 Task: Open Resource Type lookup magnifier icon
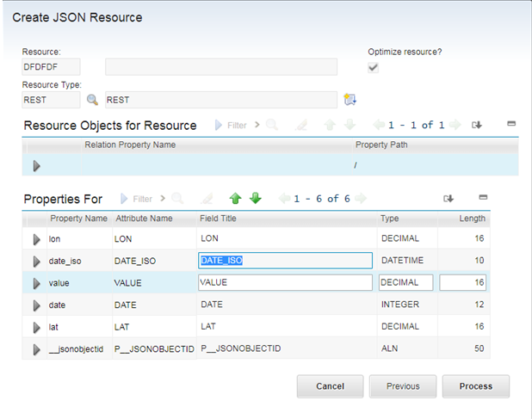click(x=92, y=100)
